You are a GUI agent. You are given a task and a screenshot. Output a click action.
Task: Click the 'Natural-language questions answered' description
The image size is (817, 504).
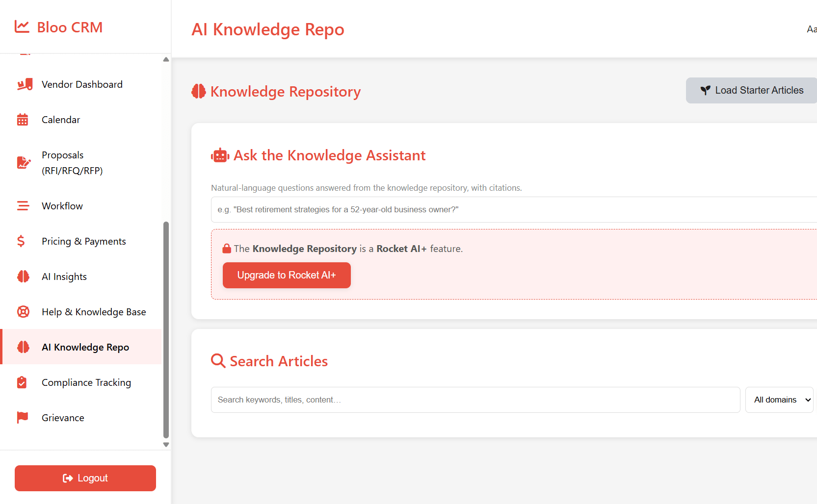[367, 188]
